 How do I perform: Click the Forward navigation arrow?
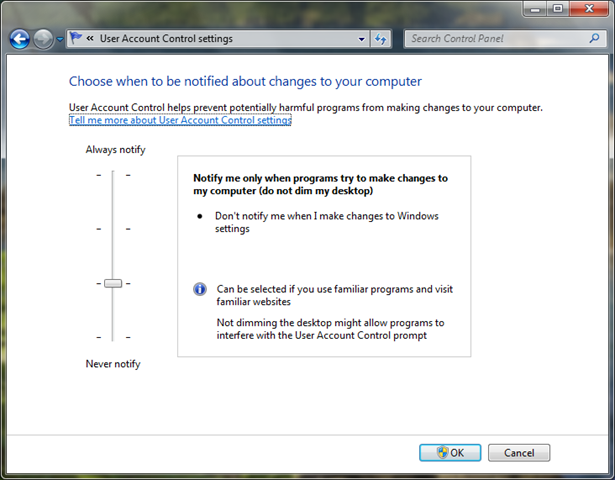click(43, 39)
